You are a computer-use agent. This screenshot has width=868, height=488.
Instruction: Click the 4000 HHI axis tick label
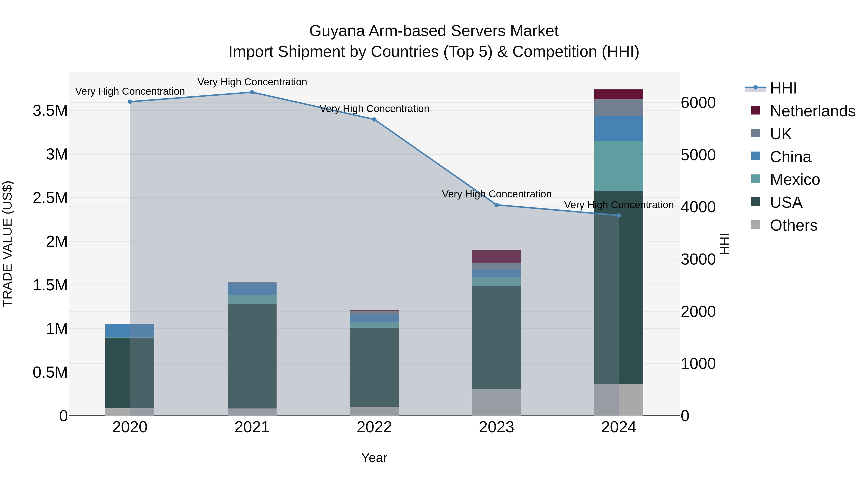698,207
